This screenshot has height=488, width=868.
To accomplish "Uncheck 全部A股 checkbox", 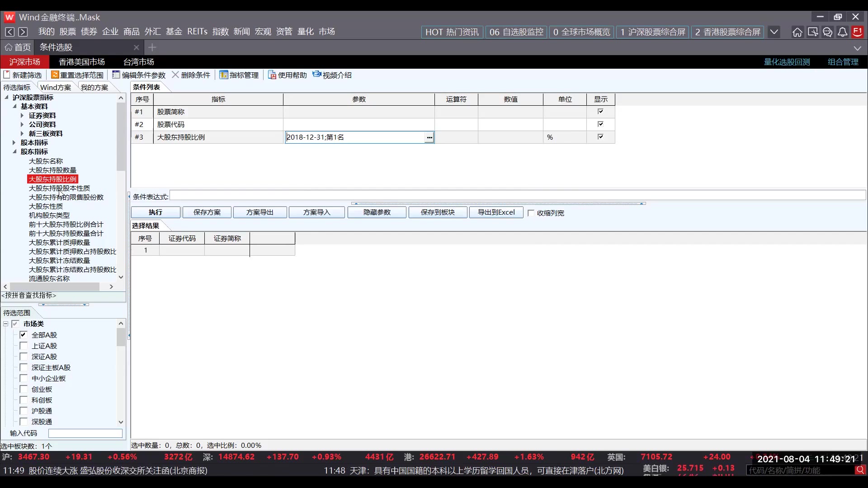I will point(24,335).
